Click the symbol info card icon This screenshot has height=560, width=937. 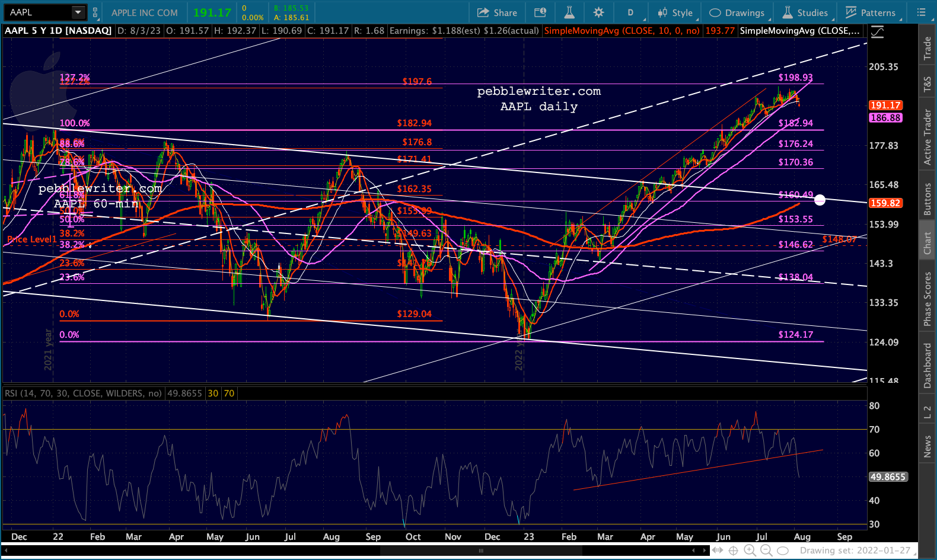[540, 12]
